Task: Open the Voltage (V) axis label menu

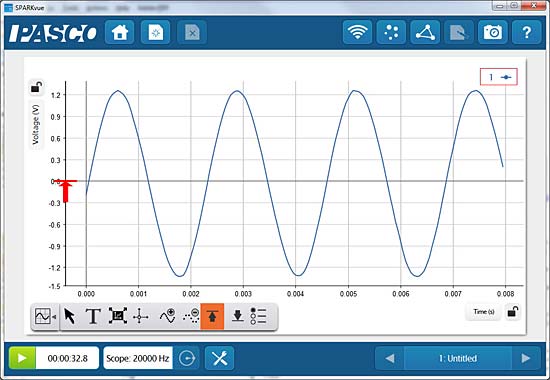Action: click(36, 125)
